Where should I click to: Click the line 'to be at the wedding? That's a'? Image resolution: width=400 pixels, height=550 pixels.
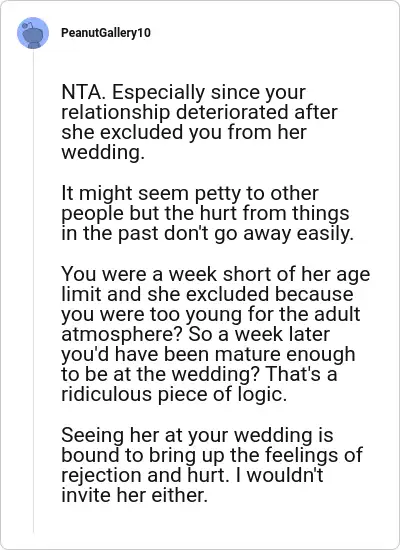click(x=199, y=375)
